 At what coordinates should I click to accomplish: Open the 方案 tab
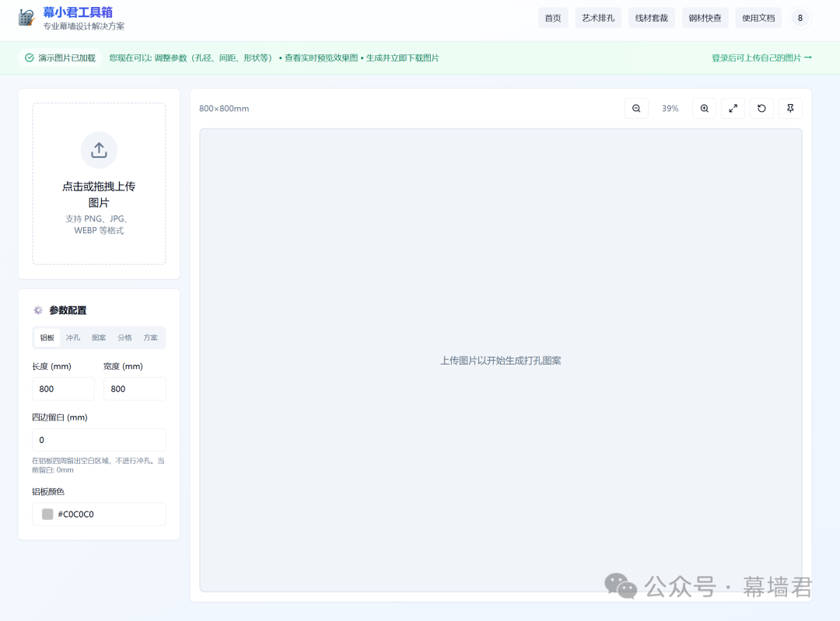pyautogui.click(x=150, y=337)
